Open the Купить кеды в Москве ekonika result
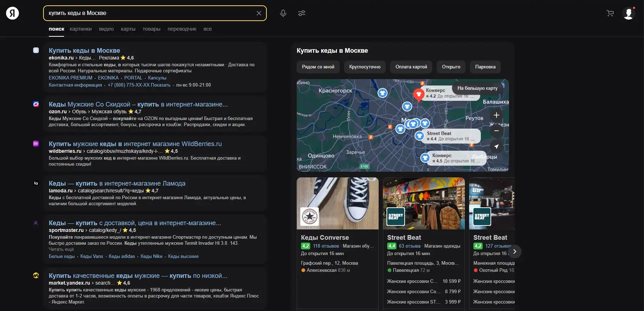This screenshot has width=644, height=311. pyautogui.click(x=84, y=51)
